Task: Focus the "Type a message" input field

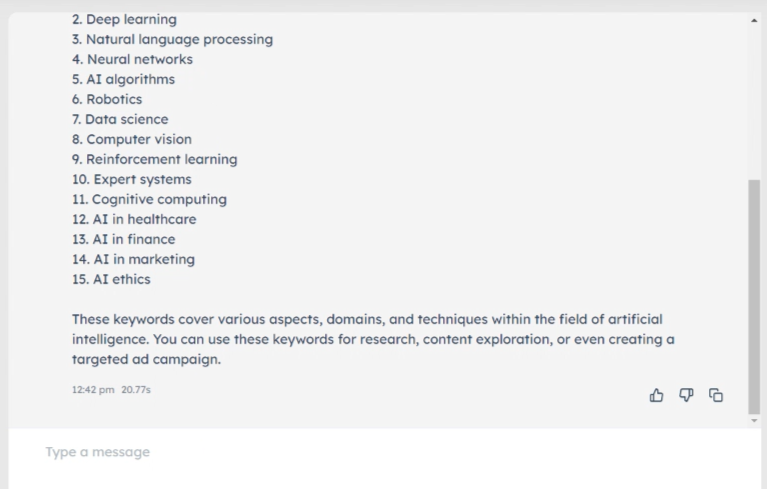Action: coord(380,452)
